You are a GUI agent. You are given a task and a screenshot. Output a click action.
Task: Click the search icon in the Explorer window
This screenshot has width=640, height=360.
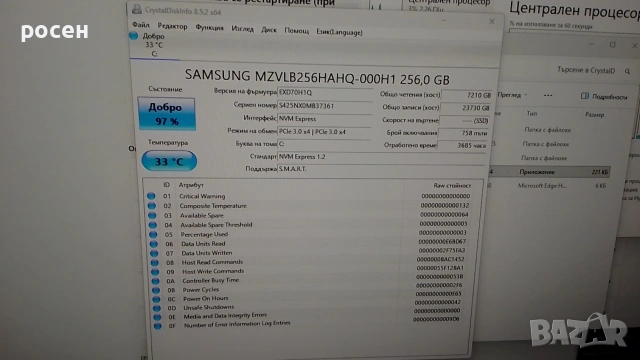coord(627,71)
